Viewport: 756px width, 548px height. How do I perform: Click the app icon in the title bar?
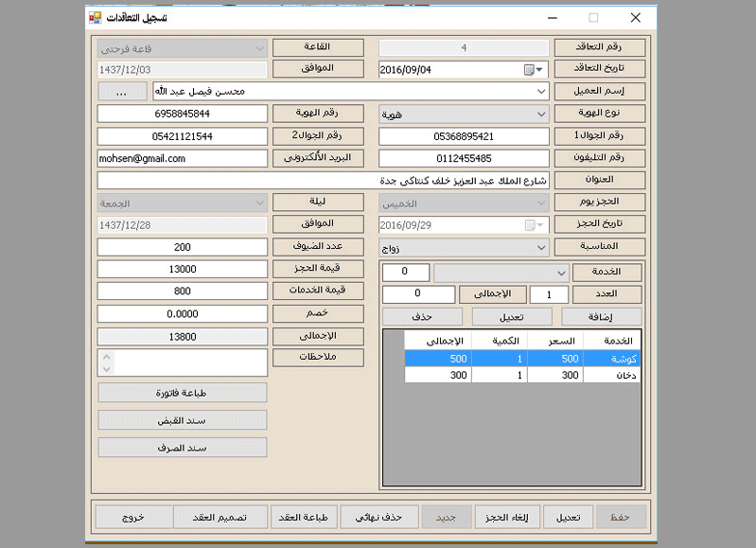pyautogui.click(x=95, y=18)
